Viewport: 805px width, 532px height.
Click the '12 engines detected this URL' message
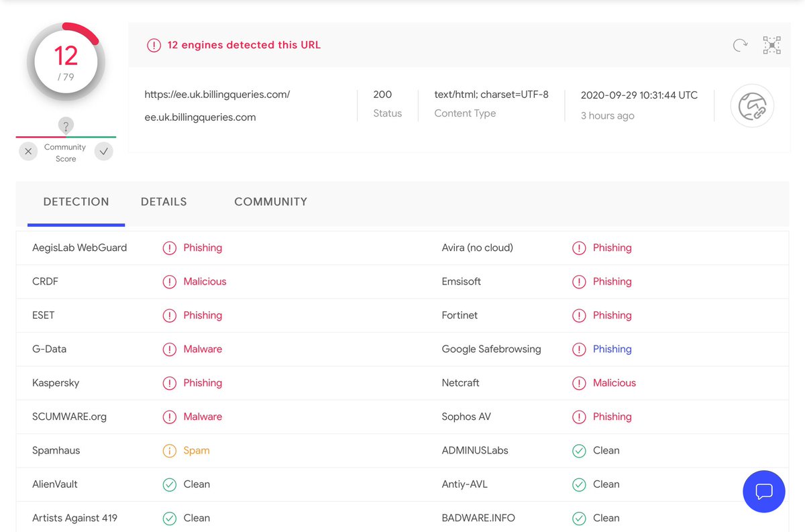pyautogui.click(x=244, y=45)
